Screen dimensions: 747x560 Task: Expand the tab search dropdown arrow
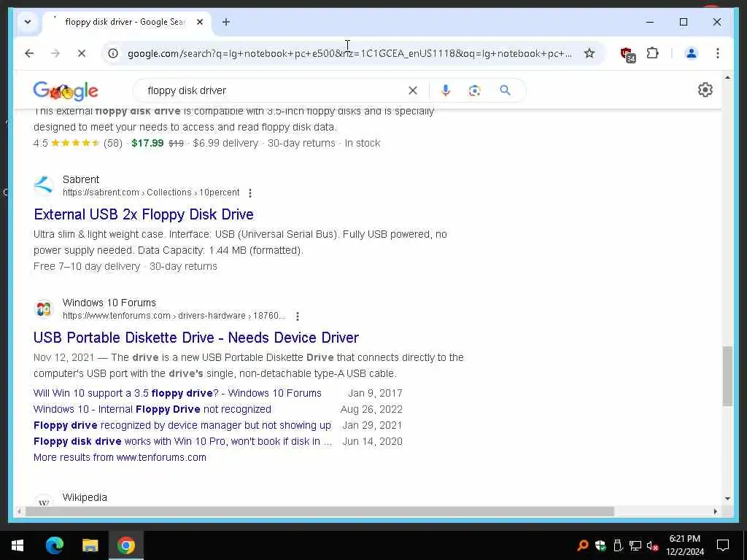(28, 22)
